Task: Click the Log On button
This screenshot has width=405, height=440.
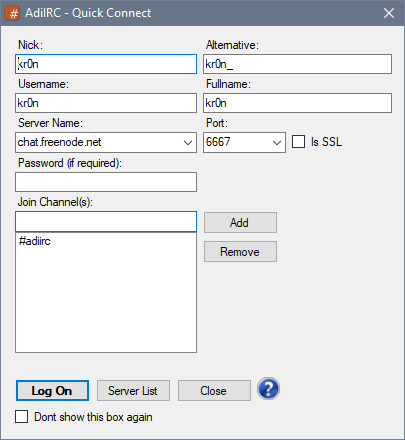Action: (x=52, y=391)
